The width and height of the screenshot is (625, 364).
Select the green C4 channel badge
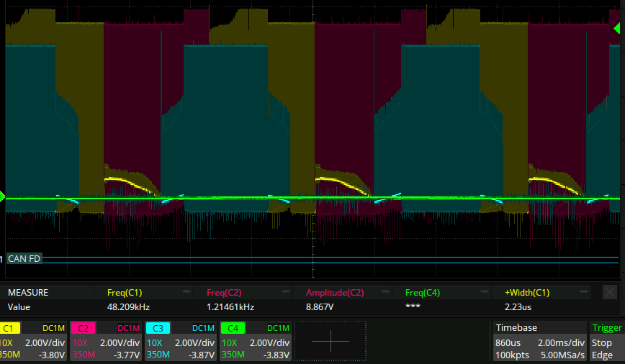231,328
